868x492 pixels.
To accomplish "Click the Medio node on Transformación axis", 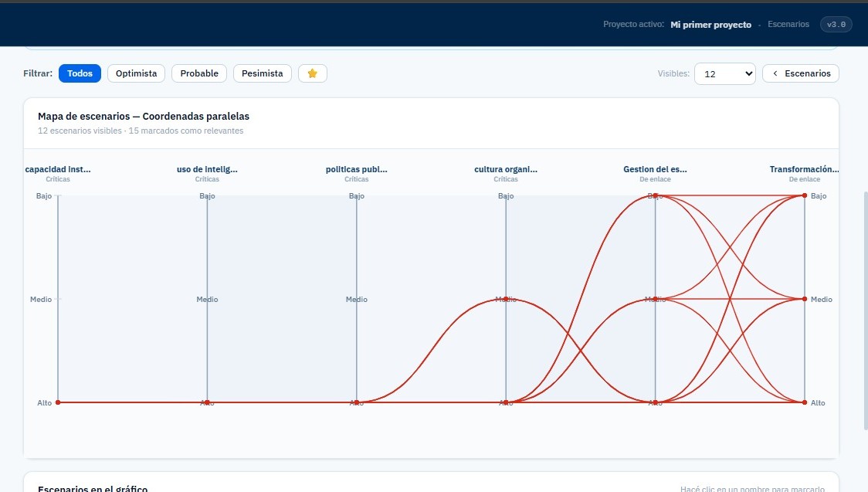I will pyautogui.click(x=805, y=299).
